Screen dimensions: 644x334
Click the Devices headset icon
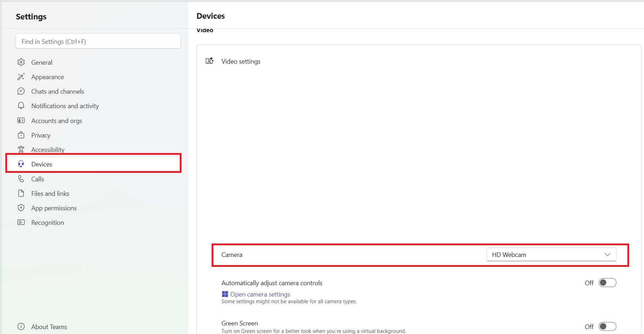point(21,164)
